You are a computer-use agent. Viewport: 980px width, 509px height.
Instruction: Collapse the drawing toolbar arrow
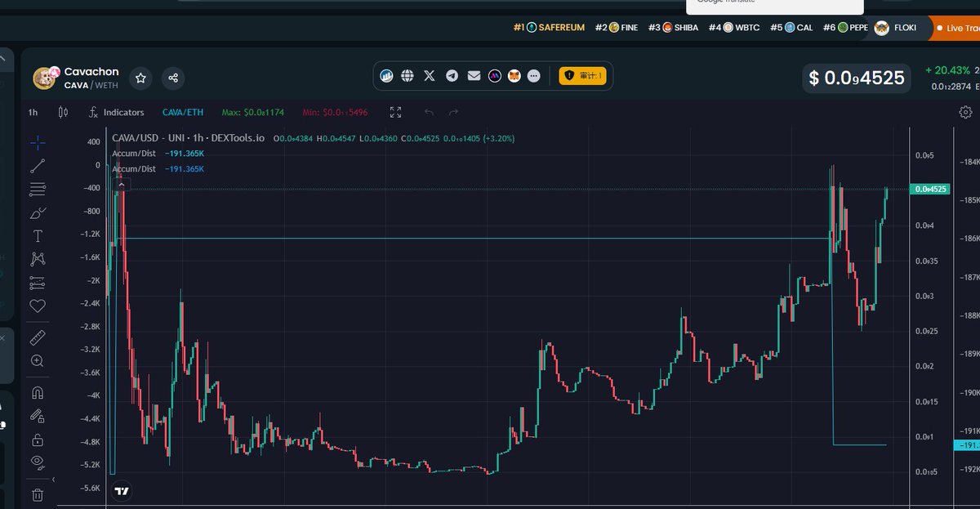[54, 480]
